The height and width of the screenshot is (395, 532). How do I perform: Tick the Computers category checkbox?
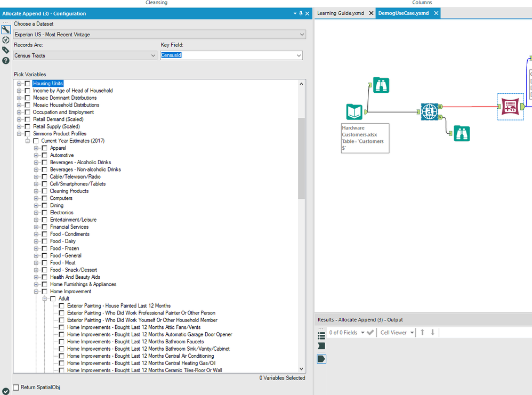pyautogui.click(x=44, y=198)
